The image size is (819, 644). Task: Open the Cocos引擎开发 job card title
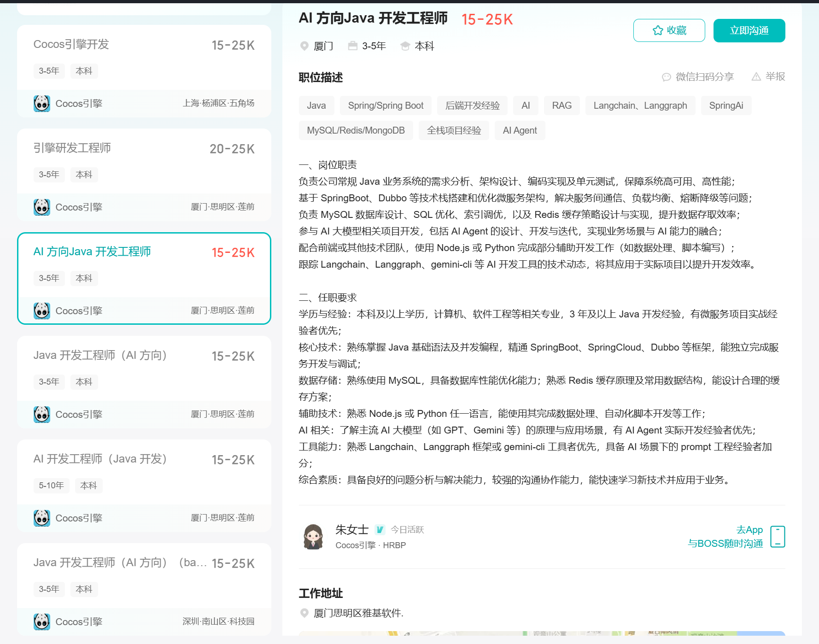pyautogui.click(x=71, y=44)
